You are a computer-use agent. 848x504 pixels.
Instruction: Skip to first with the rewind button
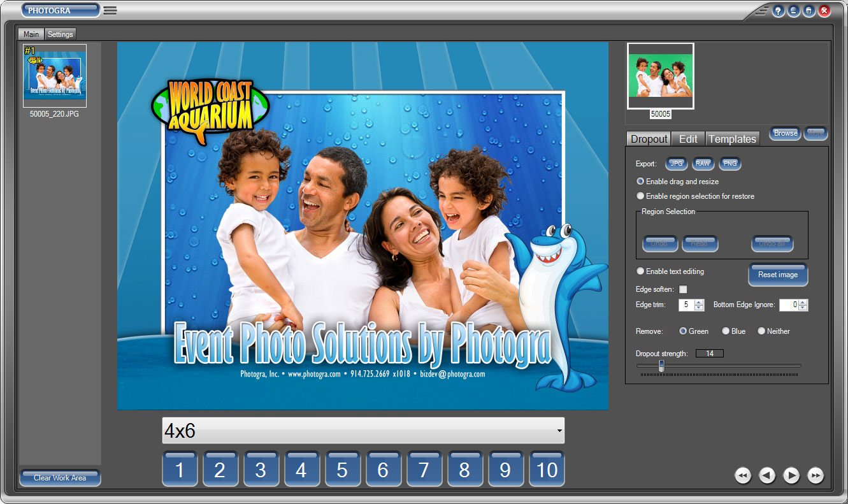tap(743, 475)
